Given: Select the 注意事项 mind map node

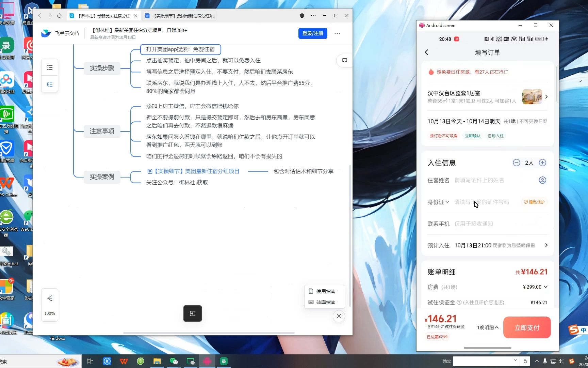Looking at the screenshot, I should point(102,131).
